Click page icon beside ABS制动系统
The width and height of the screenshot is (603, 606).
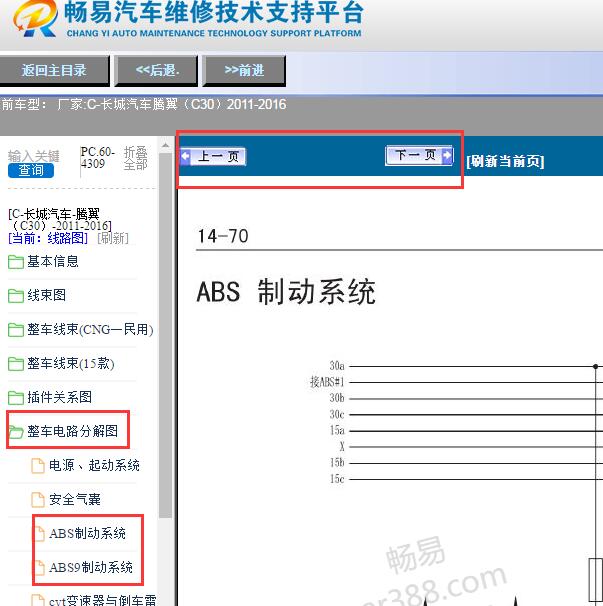pos(39,533)
